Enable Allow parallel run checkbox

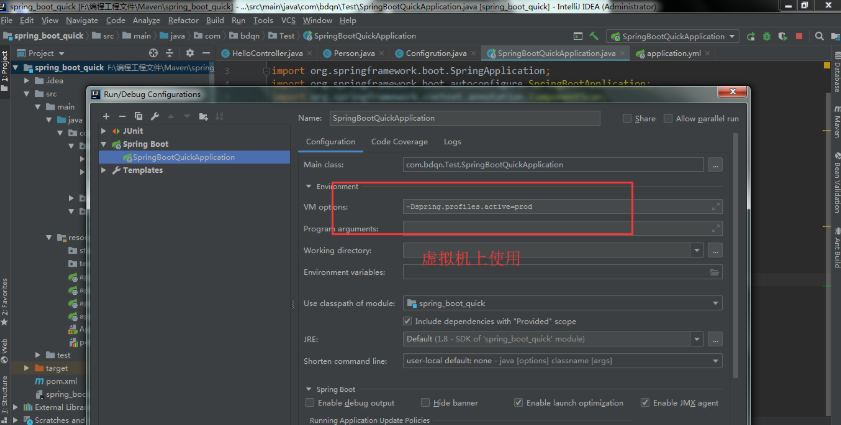668,119
